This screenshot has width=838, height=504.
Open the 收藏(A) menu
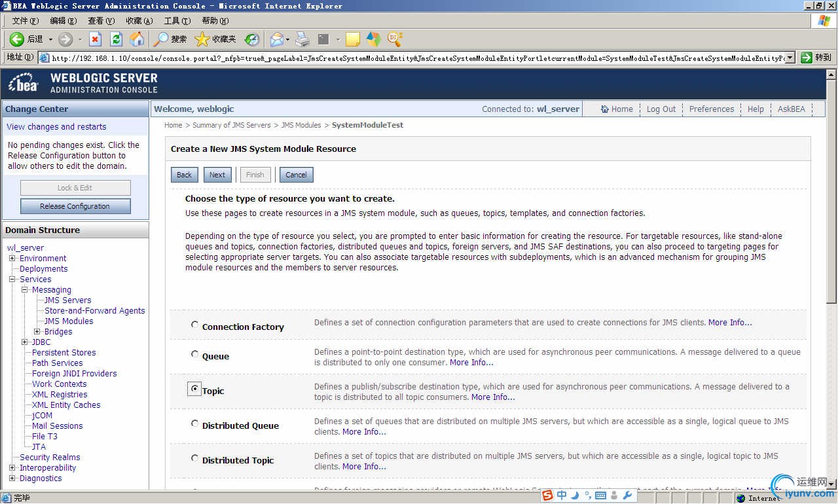[139, 21]
